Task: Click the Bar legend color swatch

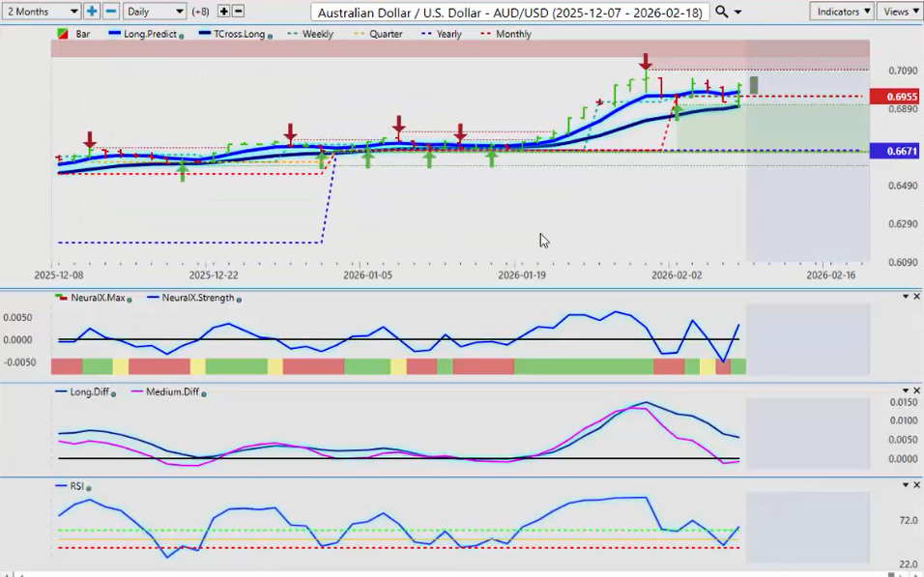Action: click(x=63, y=34)
